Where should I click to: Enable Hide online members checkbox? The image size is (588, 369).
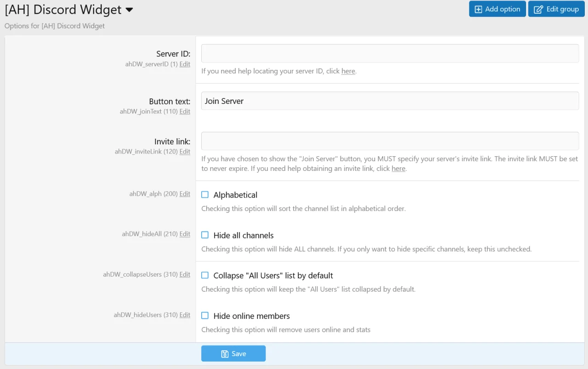tap(205, 316)
